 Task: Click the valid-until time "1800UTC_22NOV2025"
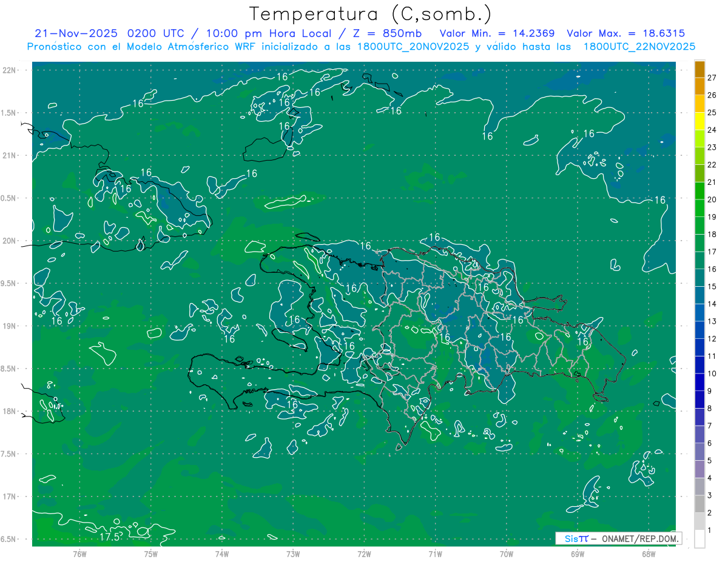[639, 47]
